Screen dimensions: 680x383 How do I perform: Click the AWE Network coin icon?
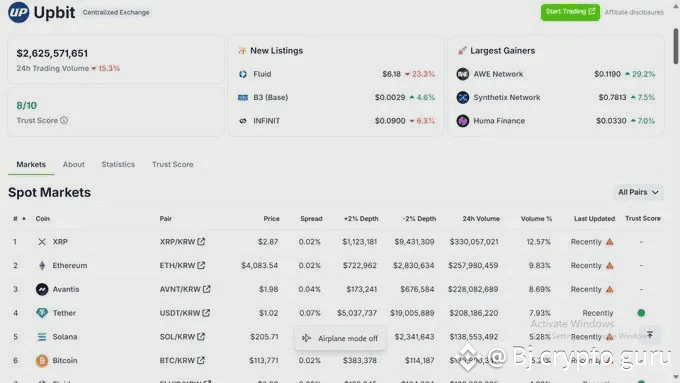pyautogui.click(x=463, y=74)
